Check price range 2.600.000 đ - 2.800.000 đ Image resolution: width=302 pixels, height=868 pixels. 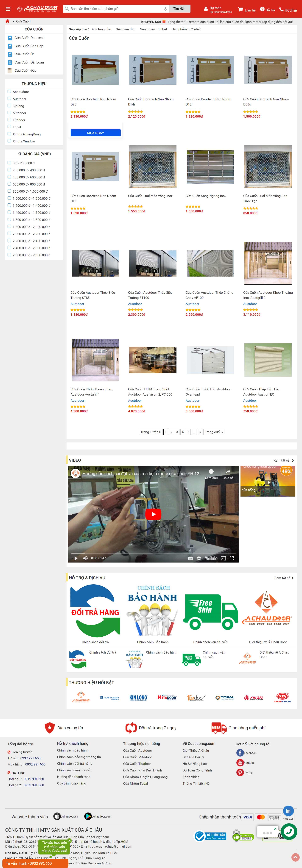pos(9,255)
